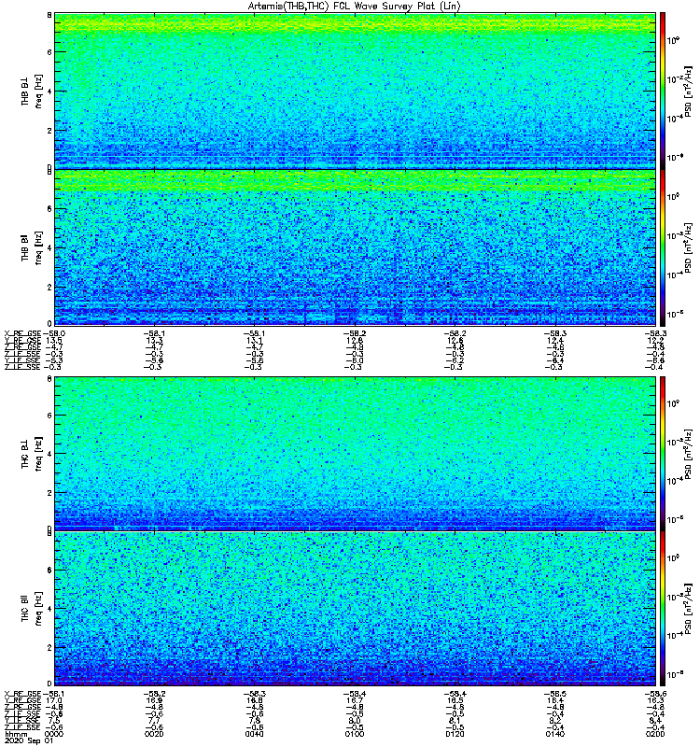Click the '0020' time tick label
The image size is (700, 747).
tap(154, 734)
